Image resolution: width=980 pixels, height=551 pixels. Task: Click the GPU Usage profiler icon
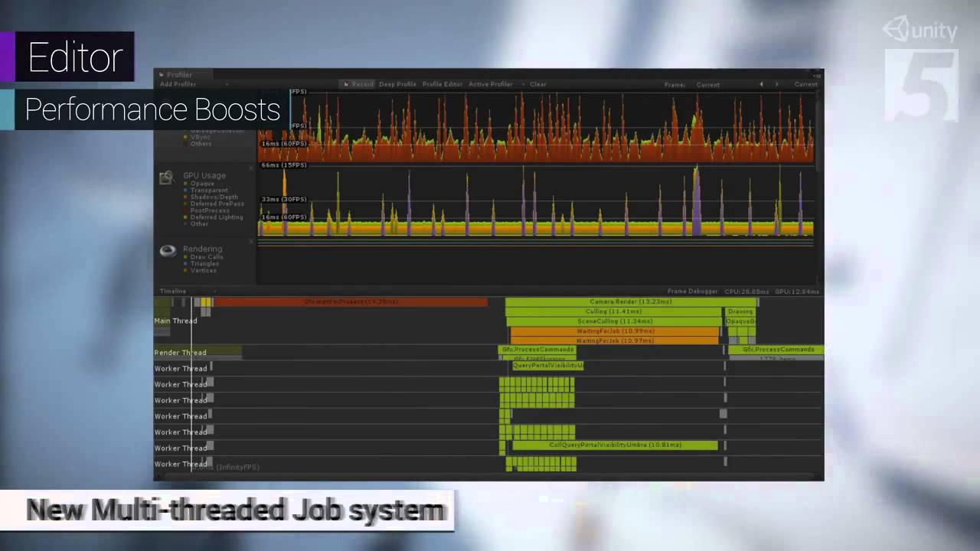click(x=166, y=178)
